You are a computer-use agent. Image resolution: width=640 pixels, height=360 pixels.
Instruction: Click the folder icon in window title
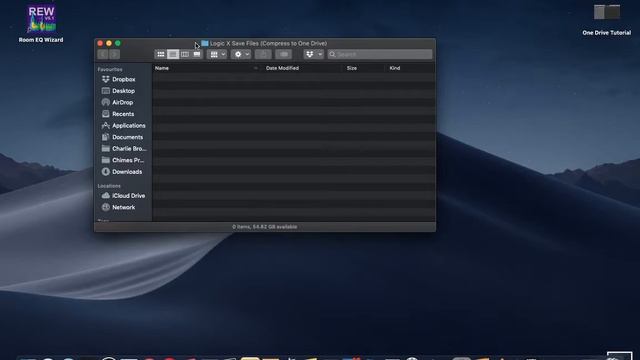tap(205, 43)
